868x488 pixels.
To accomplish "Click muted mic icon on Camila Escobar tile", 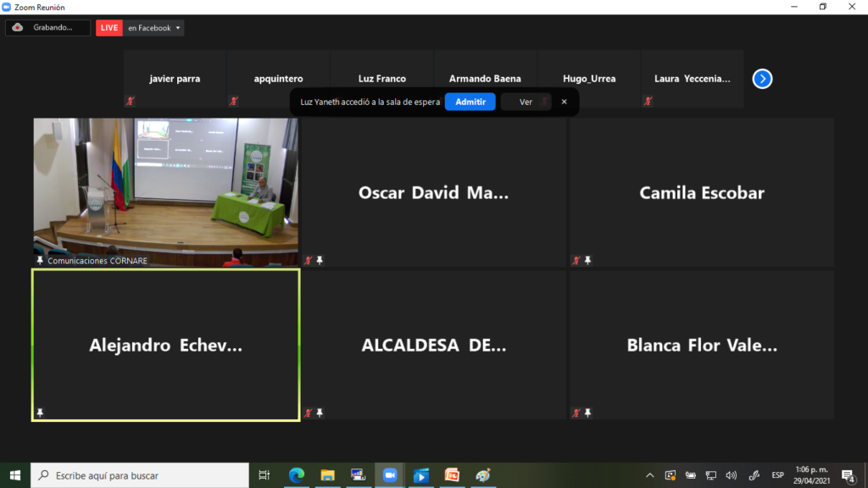I will coord(576,261).
